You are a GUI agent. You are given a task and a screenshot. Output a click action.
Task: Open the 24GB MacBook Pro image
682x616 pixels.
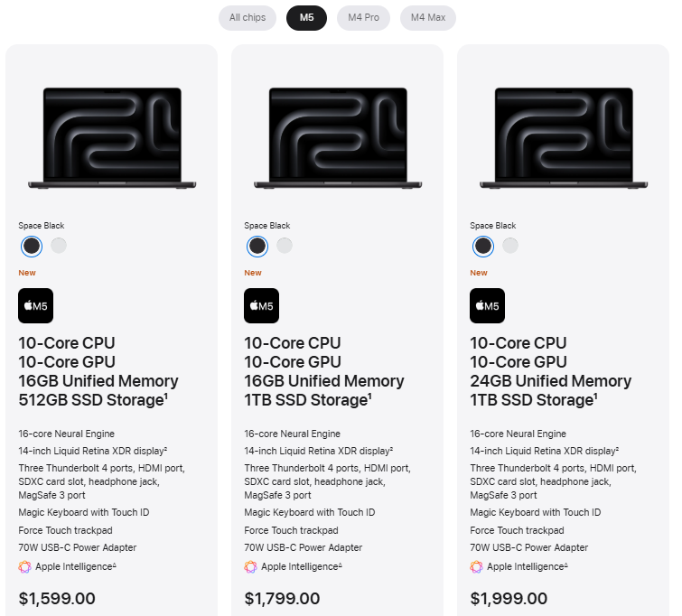[563, 137]
